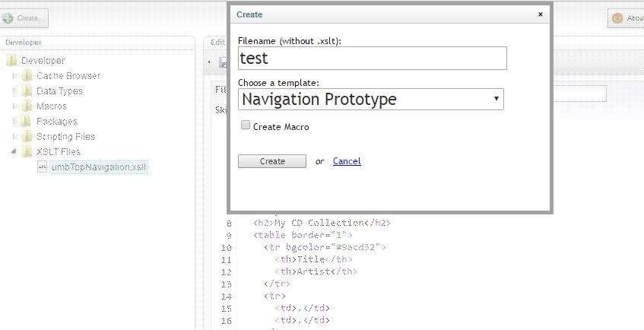644x330 pixels.
Task: Click the Cancel link in the dialog
Action: [x=347, y=161]
